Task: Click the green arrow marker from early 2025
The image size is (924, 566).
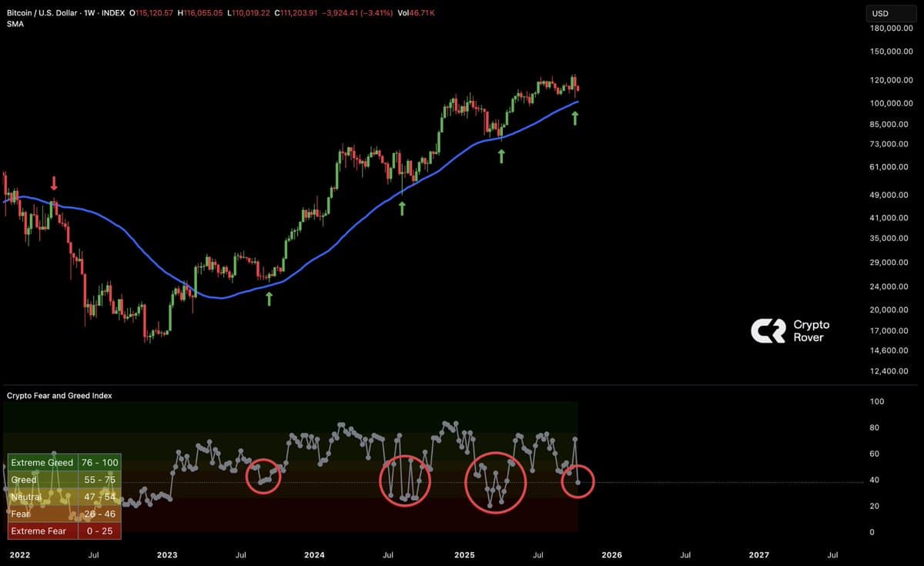Action: (501, 157)
